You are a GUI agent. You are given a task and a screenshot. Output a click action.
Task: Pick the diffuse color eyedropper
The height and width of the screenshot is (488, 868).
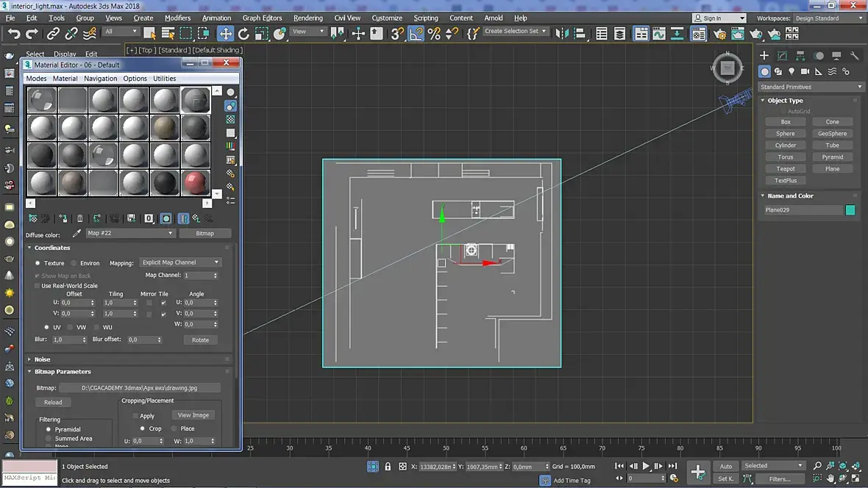point(76,234)
